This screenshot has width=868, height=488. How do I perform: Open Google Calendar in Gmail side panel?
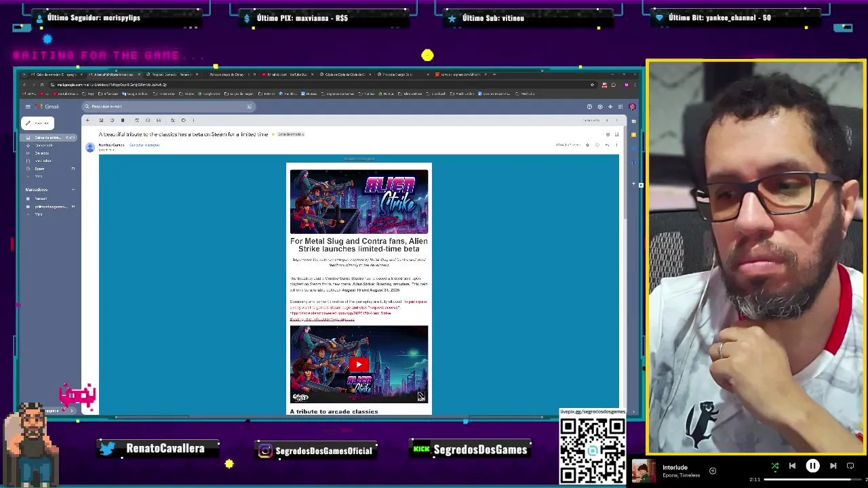coord(634,121)
